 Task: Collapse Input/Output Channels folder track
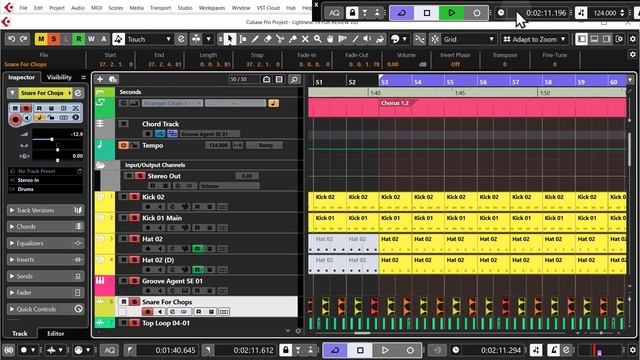click(100, 165)
